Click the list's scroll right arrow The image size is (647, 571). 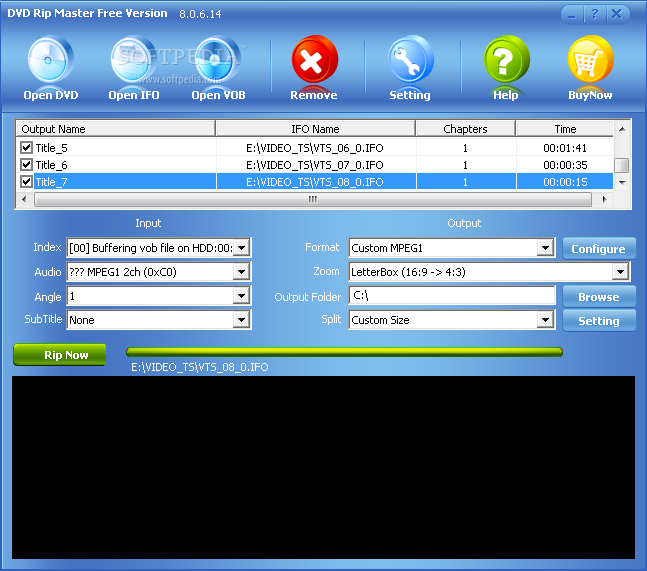click(x=604, y=200)
